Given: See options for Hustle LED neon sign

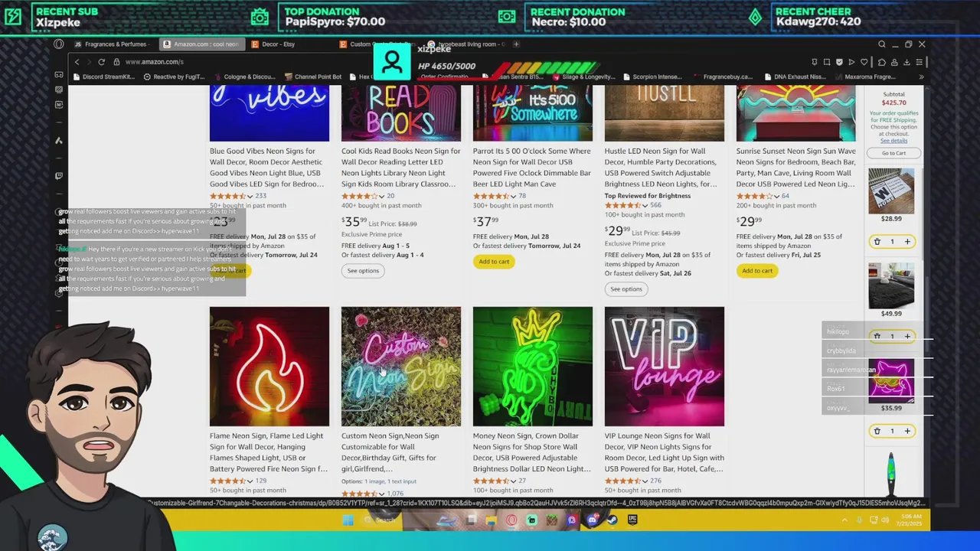Looking at the screenshot, I should (x=626, y=289).
